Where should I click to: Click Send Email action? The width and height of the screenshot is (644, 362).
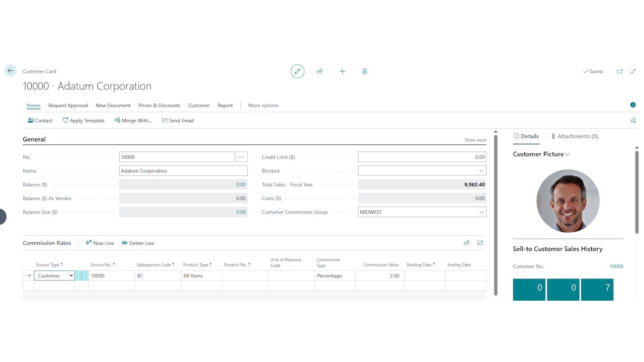click(x=178, y=121)
